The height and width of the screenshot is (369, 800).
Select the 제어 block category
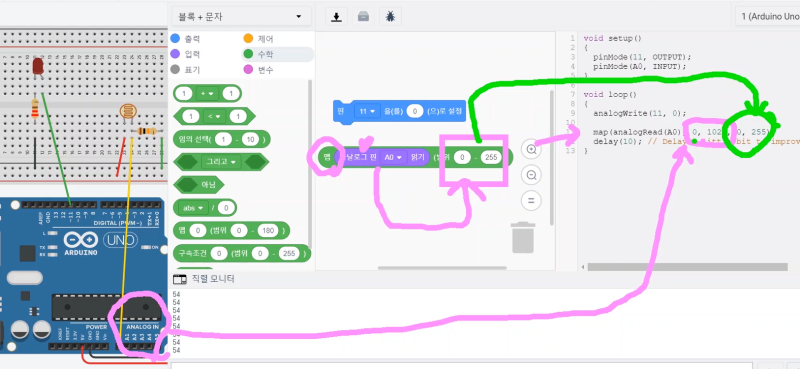click(x=259, y=39)
